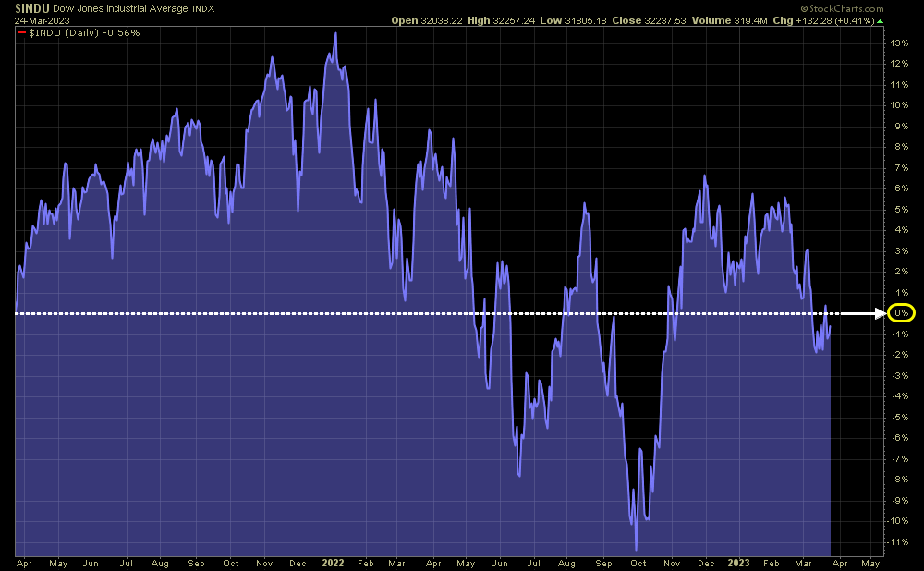
Task: Click the 5% y-axis label
Action: click(901, 209)
